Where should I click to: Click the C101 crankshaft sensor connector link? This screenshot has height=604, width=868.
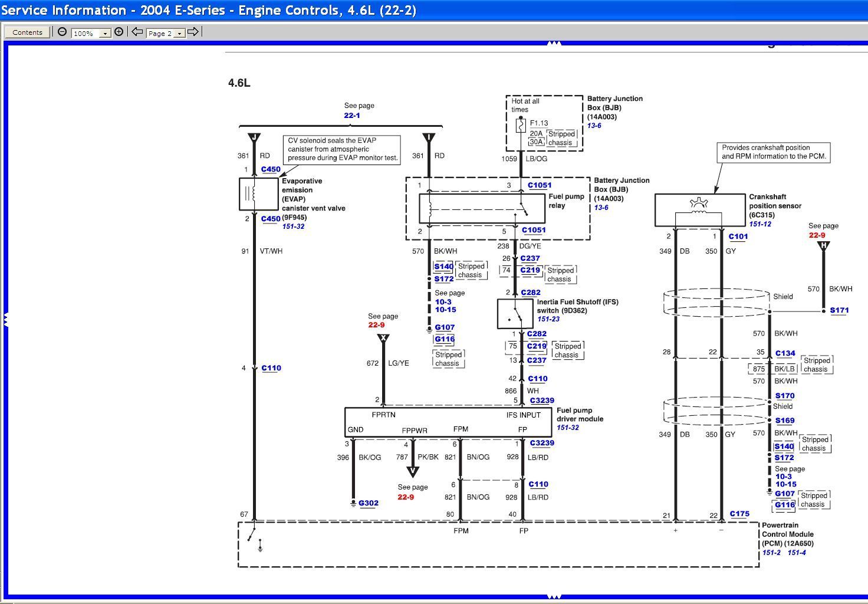(737, 237)
